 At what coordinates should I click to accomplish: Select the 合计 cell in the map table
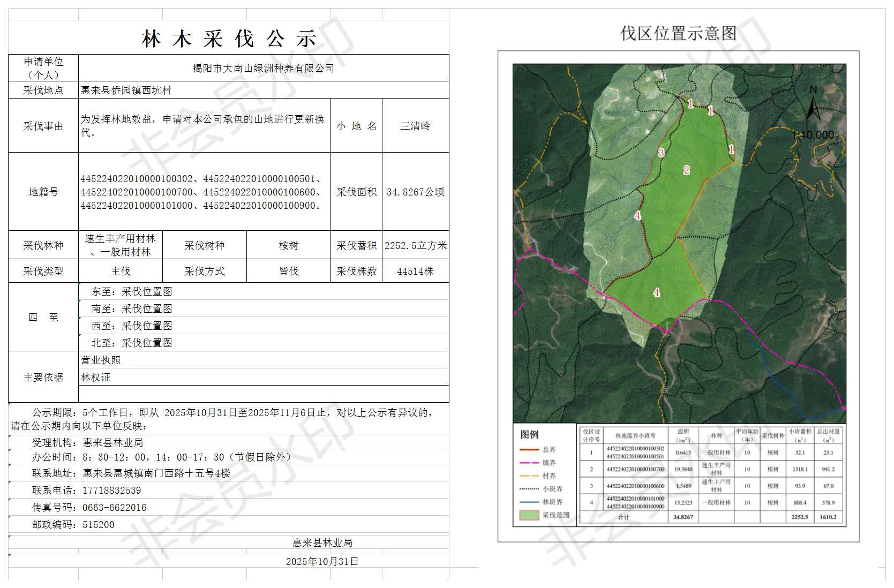tap(623, 517)
